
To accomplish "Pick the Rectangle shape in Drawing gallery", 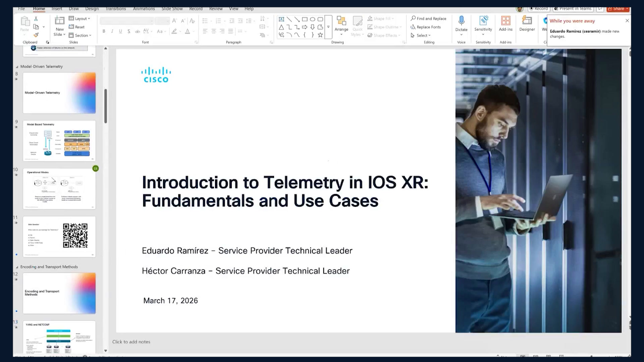I will pos(305,19).
